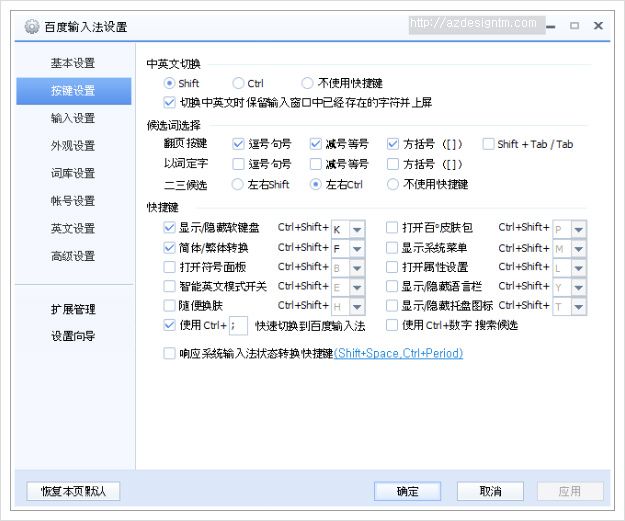Choose 不使用快捷键 for 二三候选
The height and width of the screenshot is (521, 625).
[393, 184]
